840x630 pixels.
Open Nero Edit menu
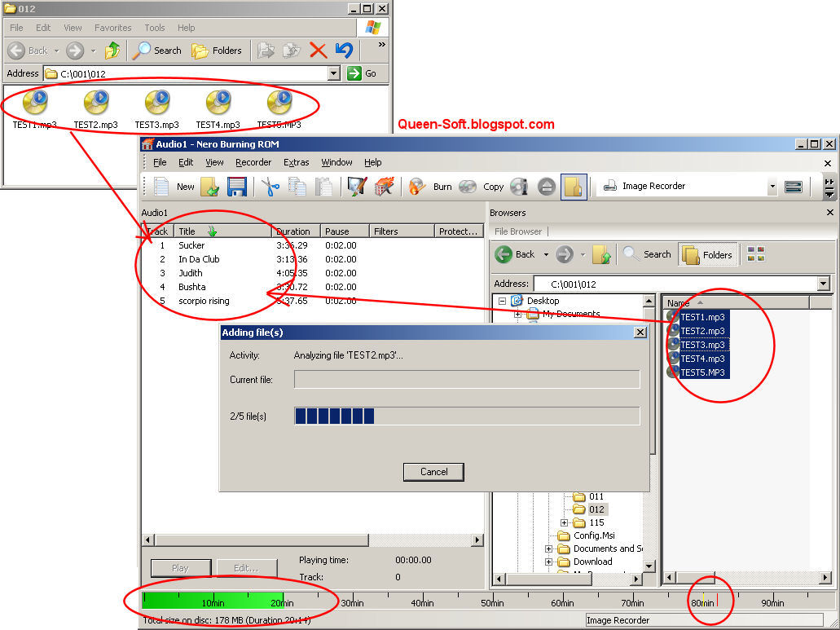point(186,162)
